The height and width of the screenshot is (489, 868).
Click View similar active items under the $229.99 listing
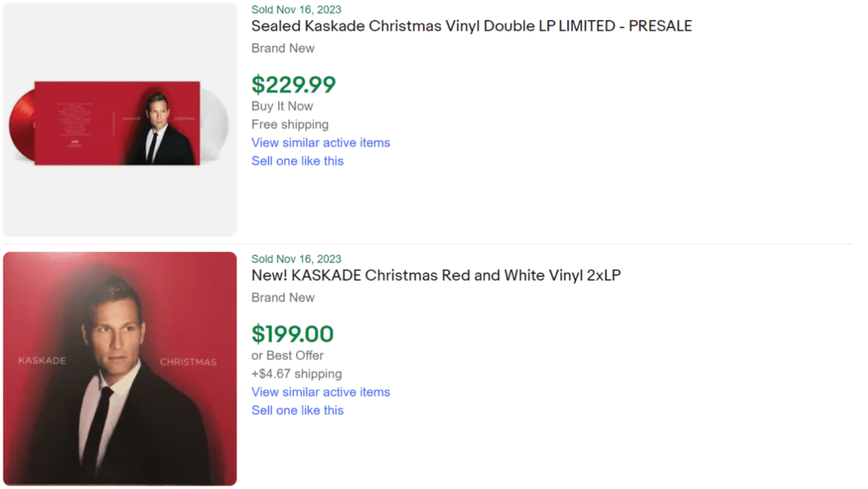[320, 142]
